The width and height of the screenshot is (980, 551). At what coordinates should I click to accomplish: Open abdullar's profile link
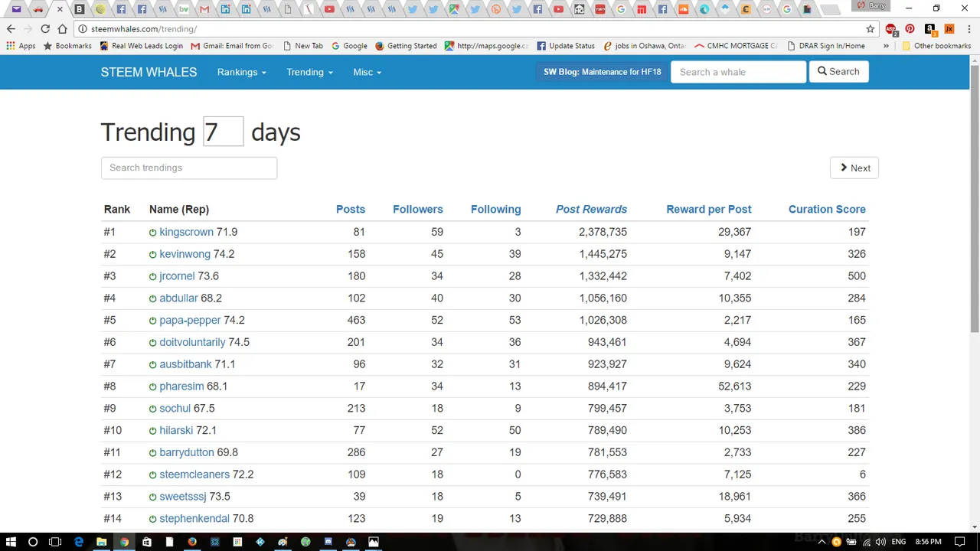[x=178, y=298]
